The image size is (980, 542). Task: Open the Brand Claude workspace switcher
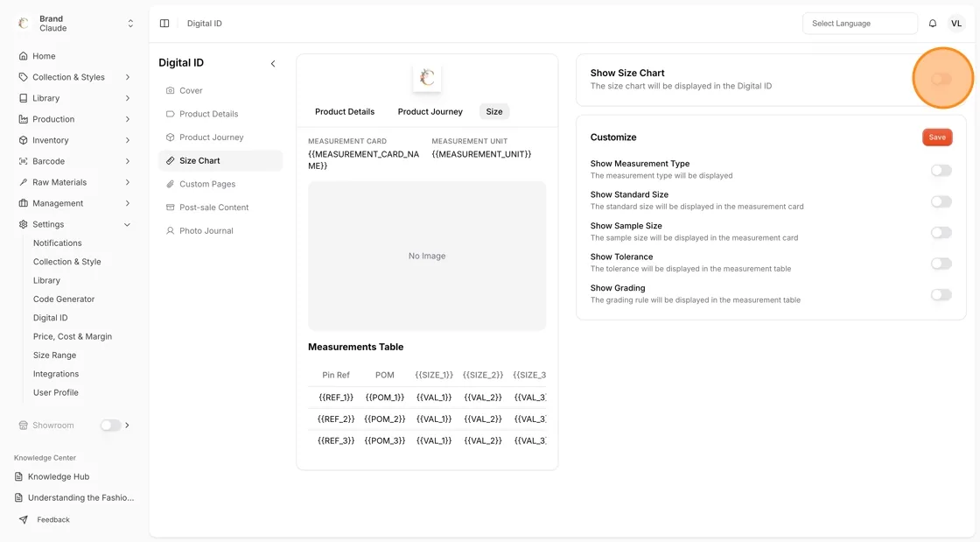click(x=75, y=23)
